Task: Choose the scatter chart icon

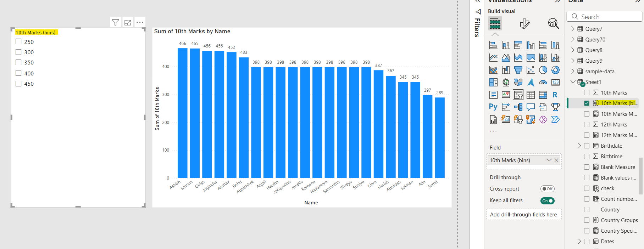Action: click(x=531, y=70)
